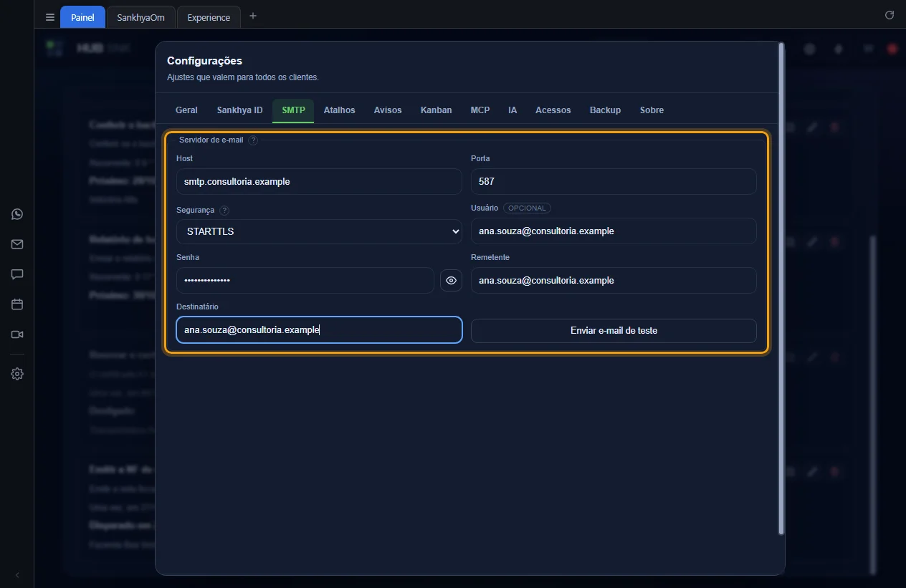Open the mail icon in sidebar
Screen dimensions: 906x588
click(x=17, y=244)
